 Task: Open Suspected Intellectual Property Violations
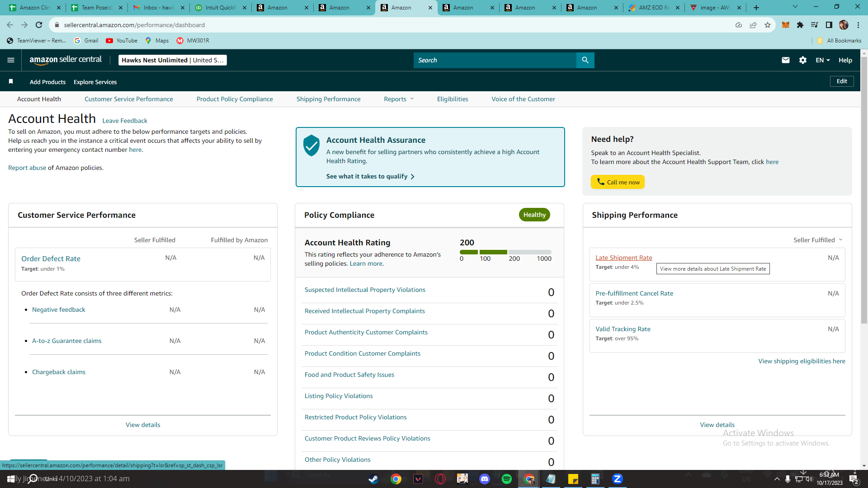(365, 290)
